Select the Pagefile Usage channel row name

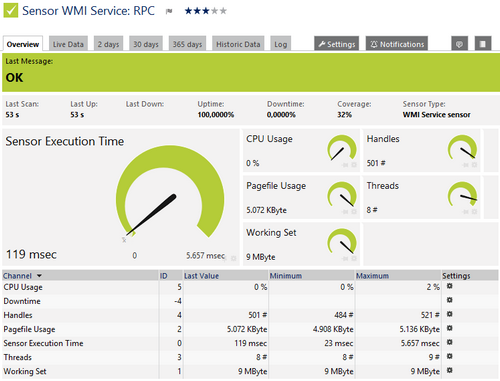29,329
